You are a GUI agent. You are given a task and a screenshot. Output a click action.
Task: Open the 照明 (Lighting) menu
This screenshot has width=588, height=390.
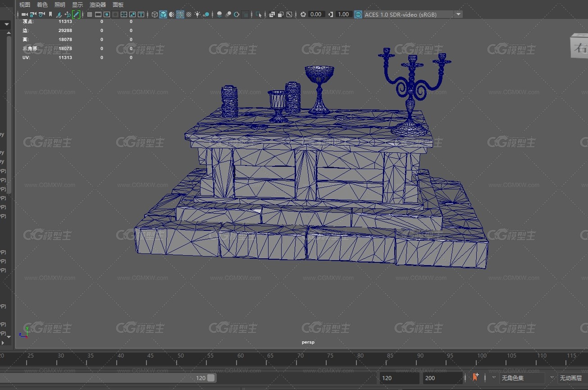pos(60,5)
